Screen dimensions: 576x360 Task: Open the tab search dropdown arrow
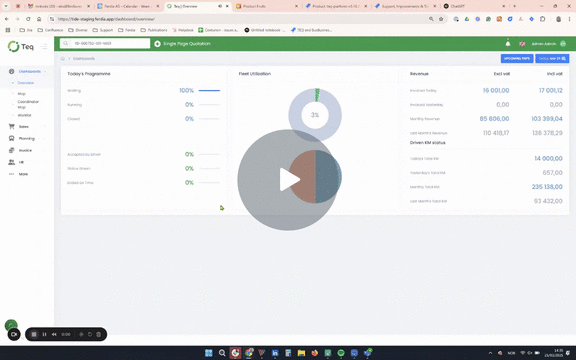point(6,6)
